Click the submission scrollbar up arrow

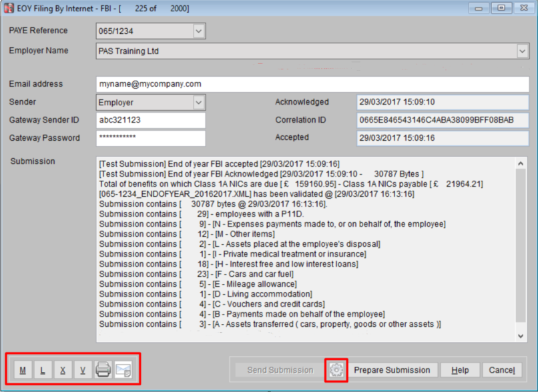[x=521, y=164]
